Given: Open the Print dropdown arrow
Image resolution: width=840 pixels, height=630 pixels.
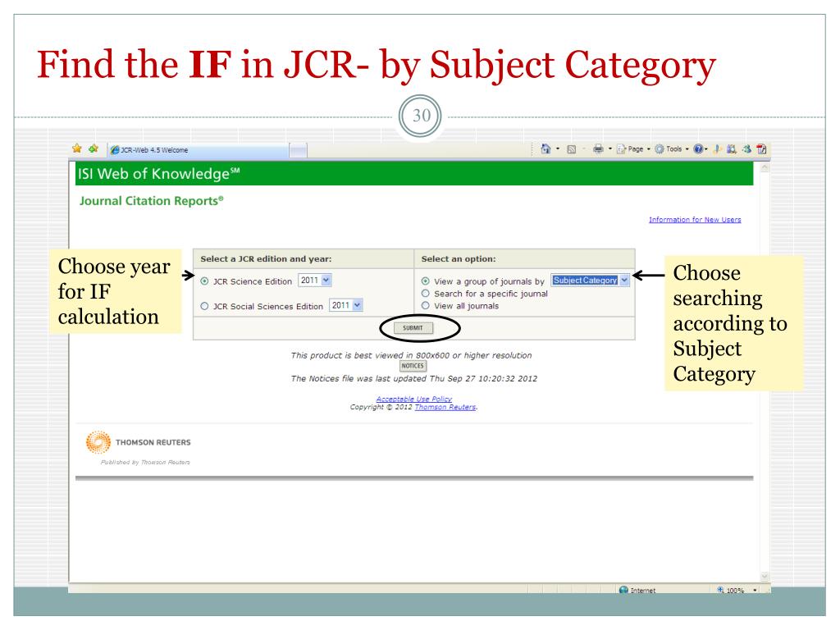Looking at the screenshot, I should click(610, 149).
